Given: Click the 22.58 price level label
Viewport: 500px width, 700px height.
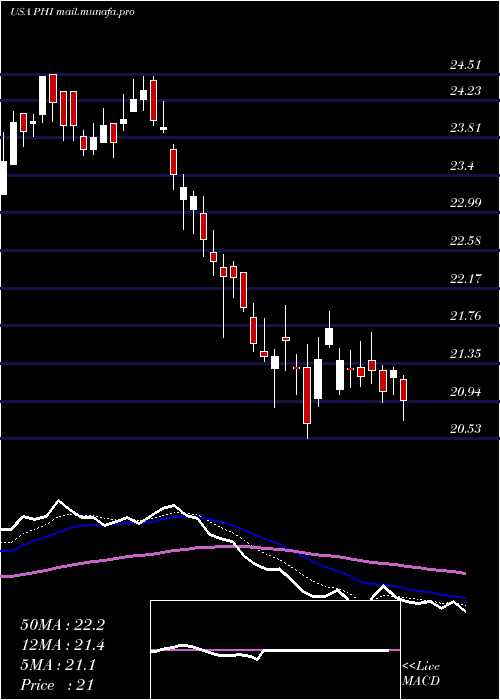Looking at the screenshot, I should click(465, 242).
